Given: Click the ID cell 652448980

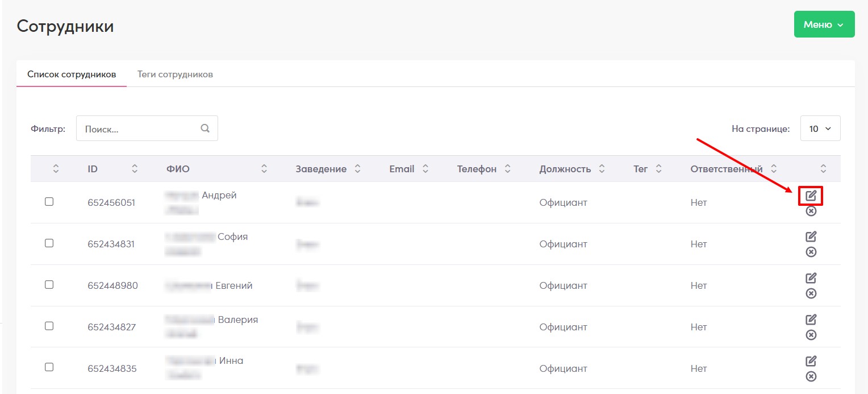Looking at the screenshot, I should point(112,285).
